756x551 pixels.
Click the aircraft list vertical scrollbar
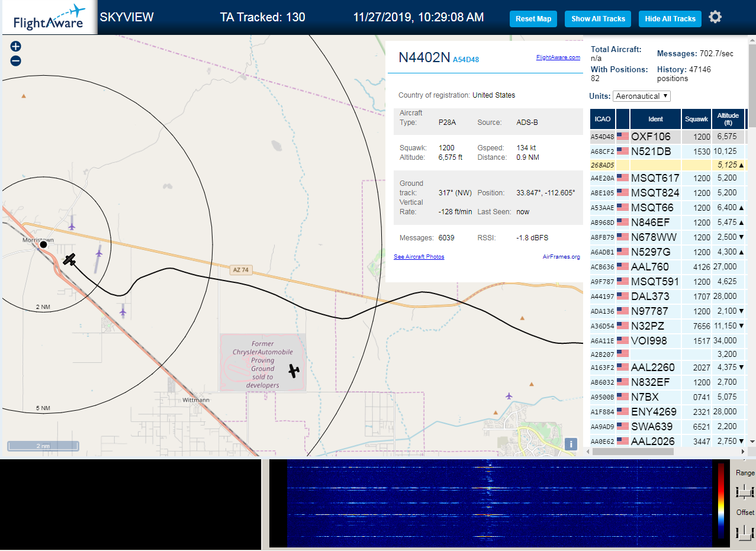752,86
